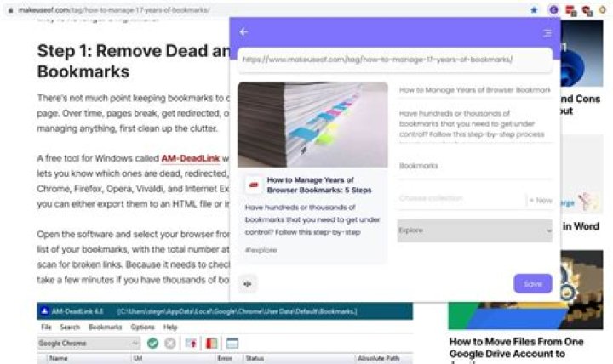Screen dimensions: 613x364
Task: Click the Absolute Path column header
Action: [x=378, y=359]
